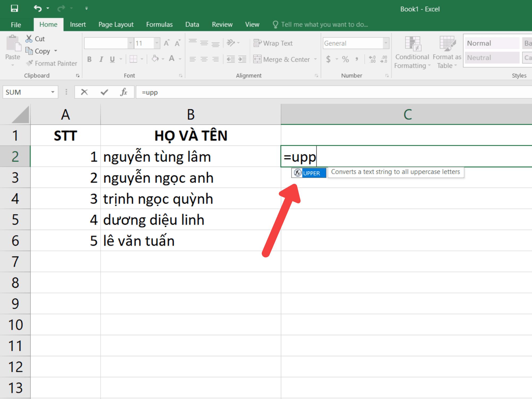Click the Bold formatting icon
This screenshot has width=532, height=399.
pyautogui.click(x=90, y=61)
